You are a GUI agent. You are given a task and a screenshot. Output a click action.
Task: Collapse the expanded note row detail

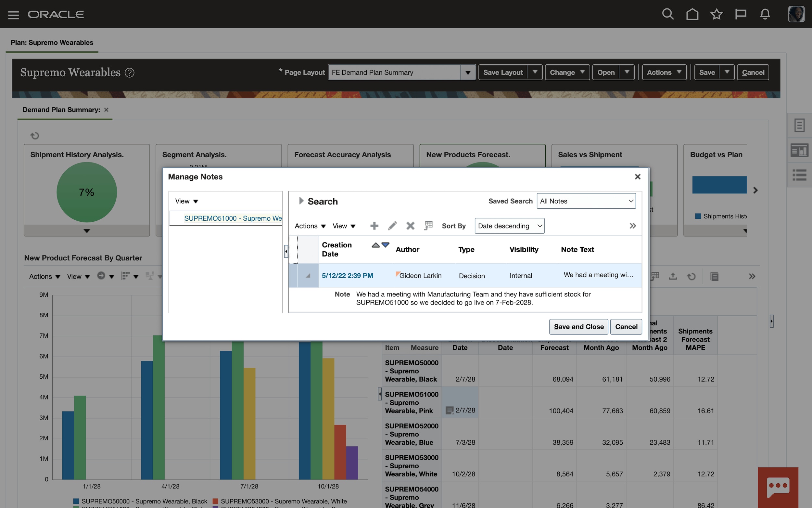(x=308, y=276)
